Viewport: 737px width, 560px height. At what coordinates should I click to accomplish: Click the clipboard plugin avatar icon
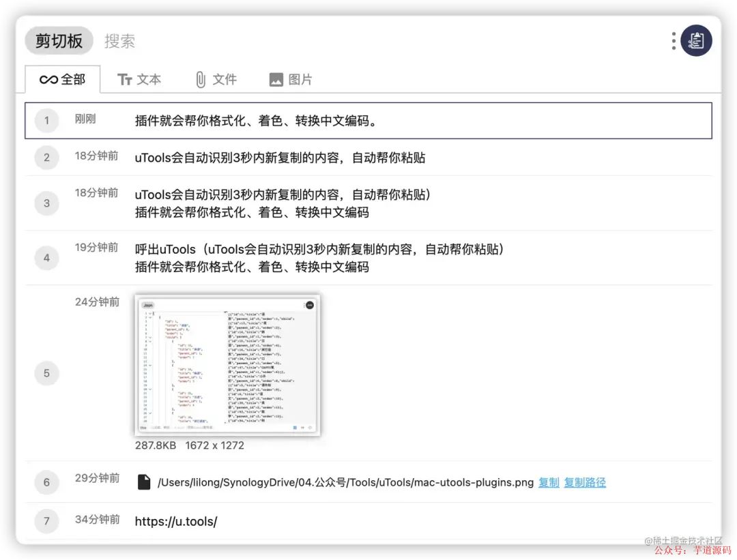[x=696, y=40]
